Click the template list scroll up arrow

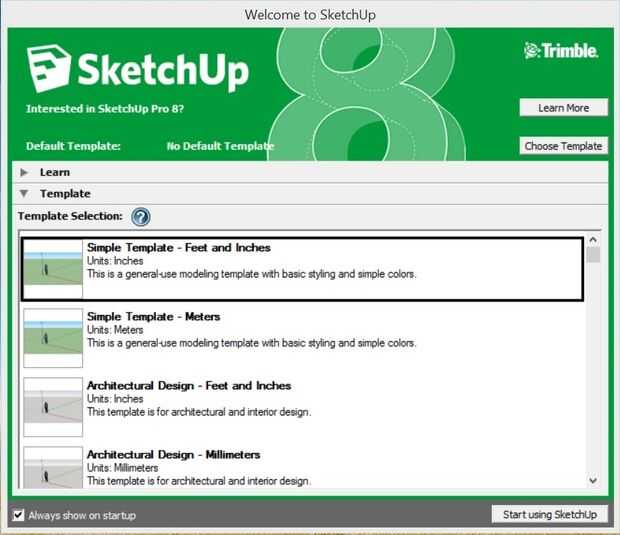click(x=593, y=240)
